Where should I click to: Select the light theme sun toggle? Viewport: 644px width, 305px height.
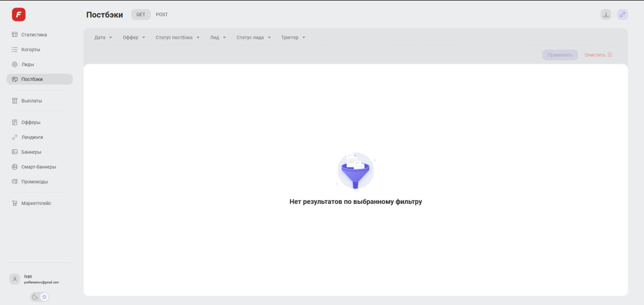[44, 297]
